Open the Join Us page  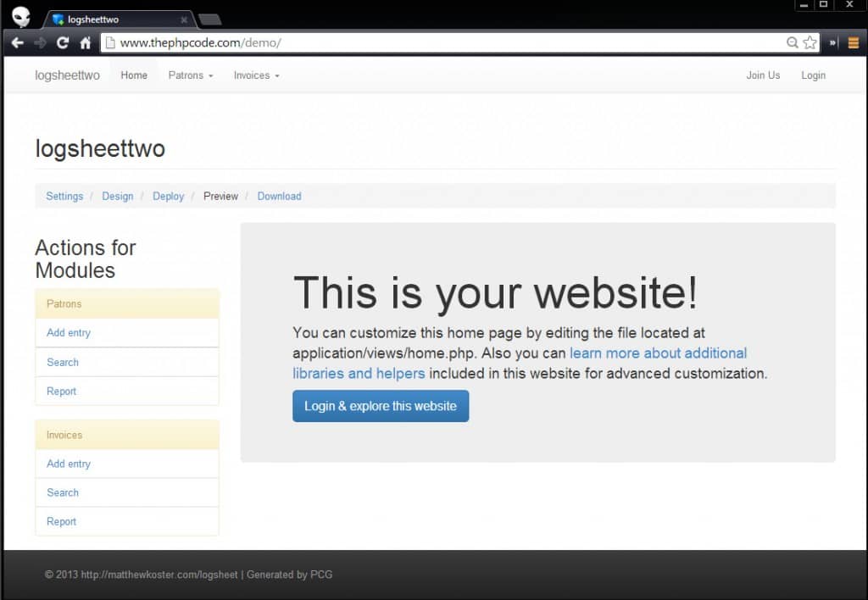click(763, 75)
